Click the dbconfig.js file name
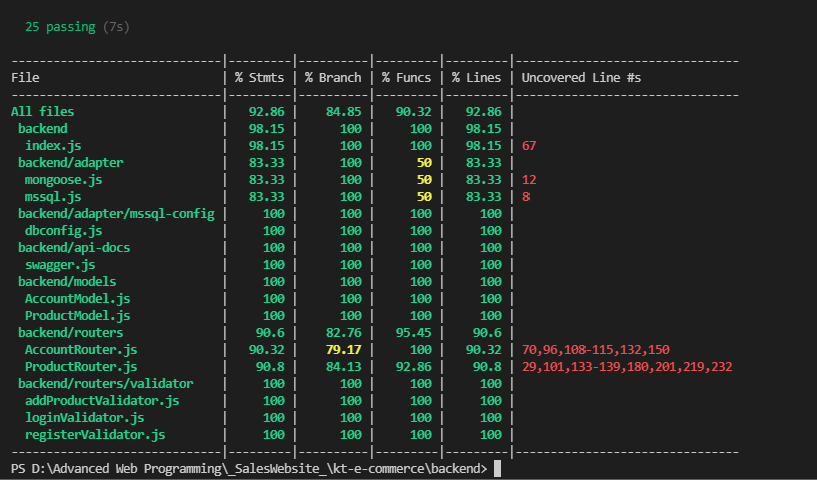Screen dimensions: 817x480 63,231
